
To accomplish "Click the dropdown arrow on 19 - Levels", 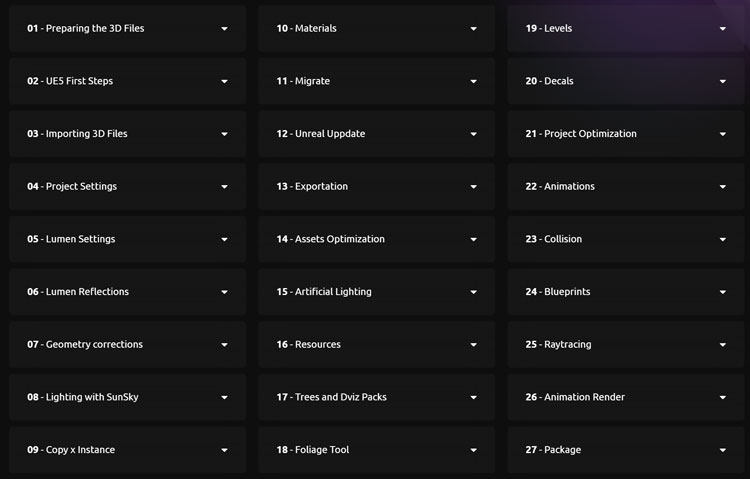I will click(x=722, y=29).
